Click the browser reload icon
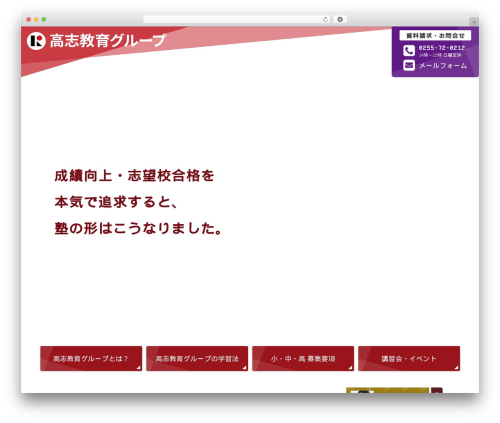The height and width of the screenshot is (423, 500). [x=325, y=19]
